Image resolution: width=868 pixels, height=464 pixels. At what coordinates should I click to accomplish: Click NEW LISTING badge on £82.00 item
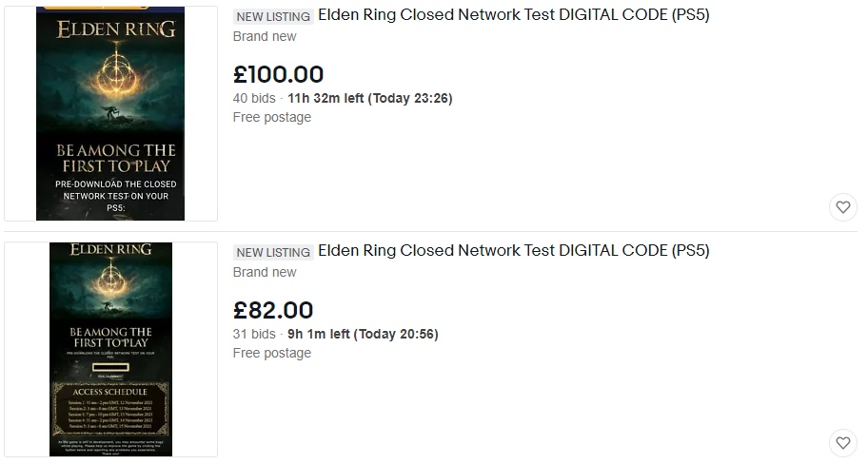pyautogui.click(x=273, y=252)
